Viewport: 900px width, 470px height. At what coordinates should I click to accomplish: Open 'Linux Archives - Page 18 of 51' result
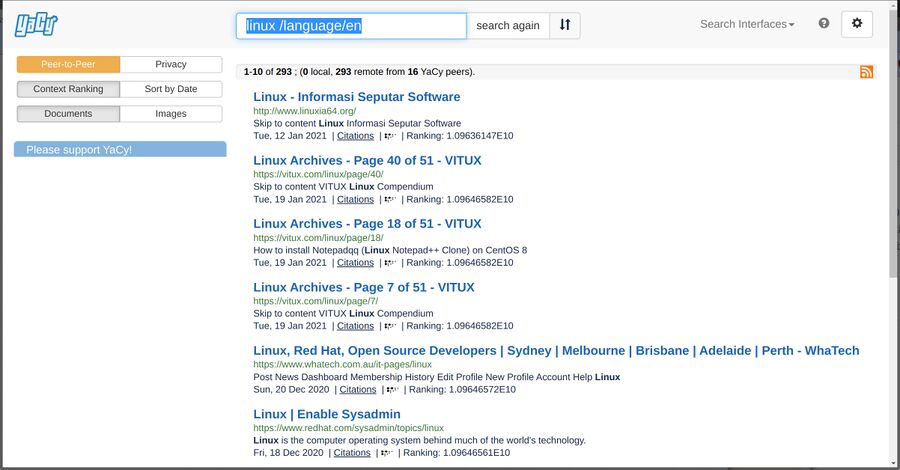click(x=367, y=224)
